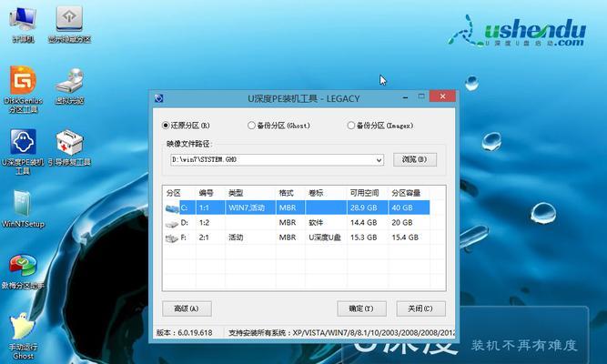Click the 15.4 GB capacity cell
This screenshot has width=607, height=364.
[x=409, y=238]
